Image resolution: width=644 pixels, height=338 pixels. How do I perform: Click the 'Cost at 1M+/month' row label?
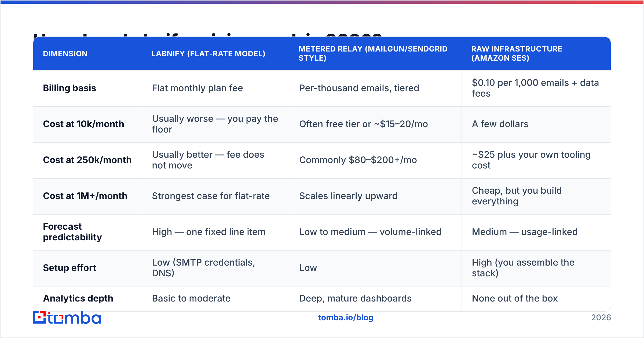coord(85,196)
